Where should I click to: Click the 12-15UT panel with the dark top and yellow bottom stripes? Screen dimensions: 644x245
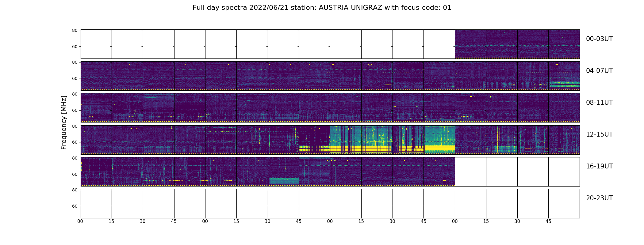click(315, 140)
